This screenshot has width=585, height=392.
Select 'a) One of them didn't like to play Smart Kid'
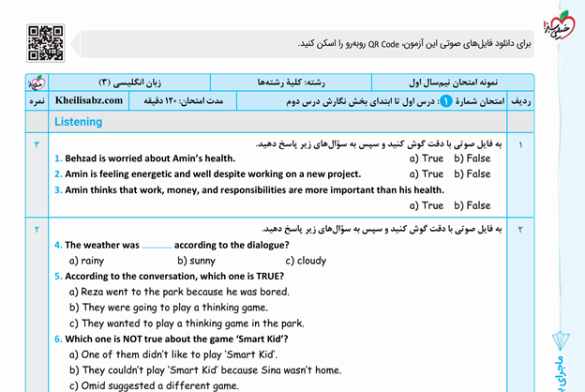point(173,354)
